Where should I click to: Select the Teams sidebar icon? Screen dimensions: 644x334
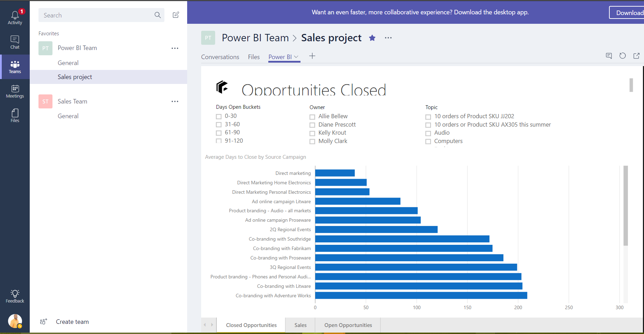15,67
